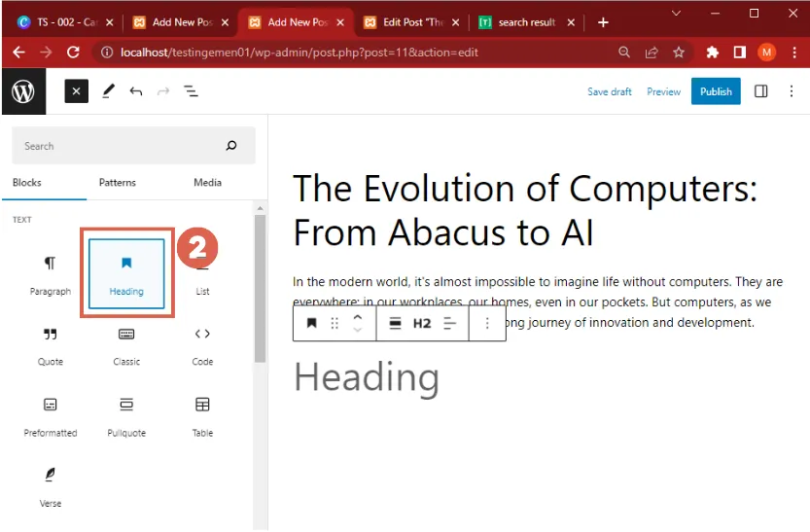This screenshot has height=532, width=810.
Task: Open the browser zoom control
Action: point(624,53)
